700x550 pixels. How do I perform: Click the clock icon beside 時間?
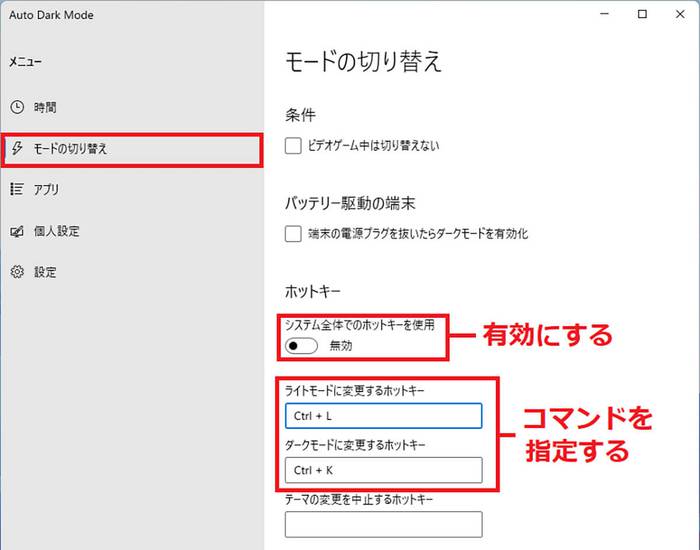point(17,107)
